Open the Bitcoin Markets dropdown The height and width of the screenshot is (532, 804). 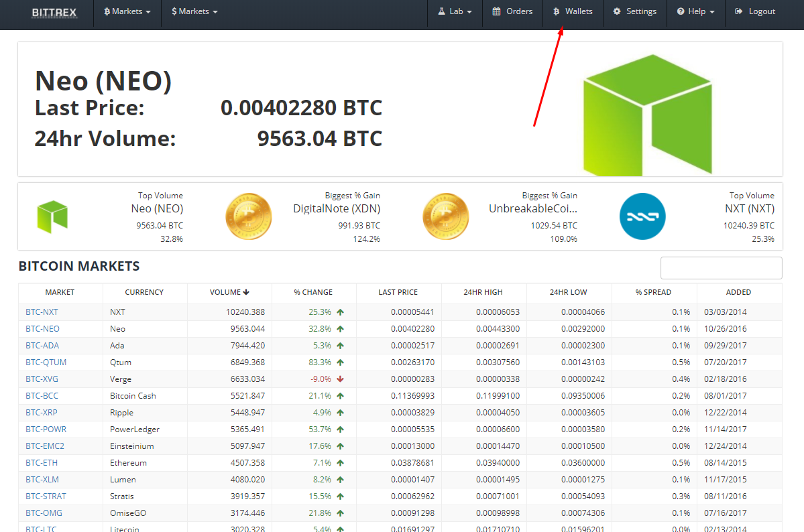point(127,11)
